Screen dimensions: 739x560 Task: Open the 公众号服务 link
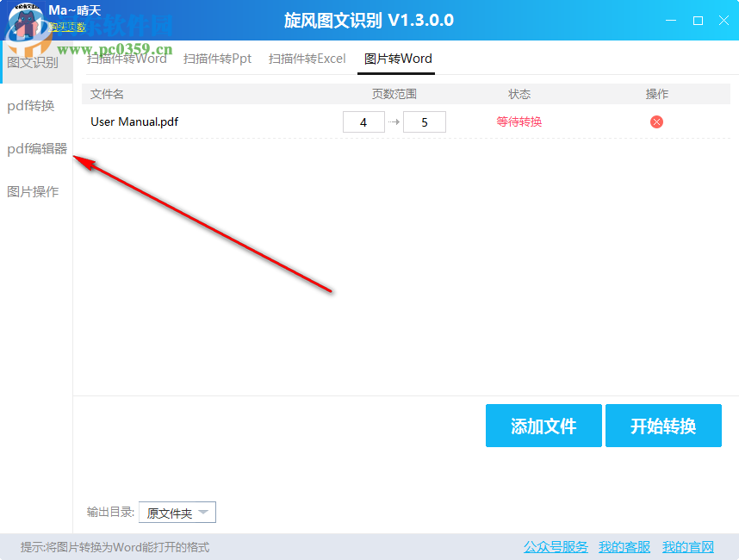coord(555,546)
